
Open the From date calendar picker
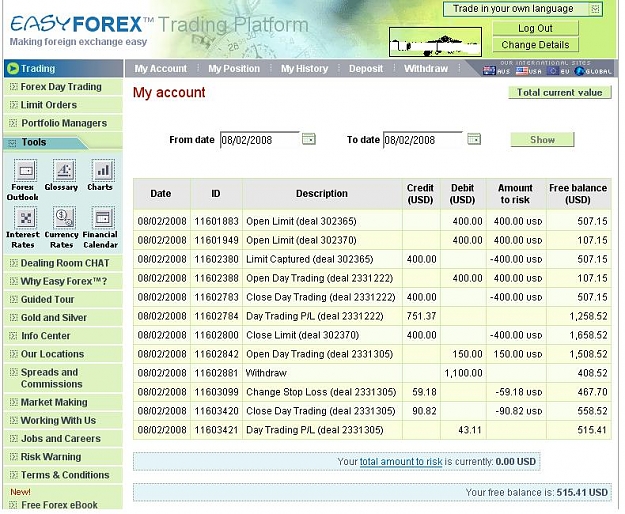tap(309, 139)
